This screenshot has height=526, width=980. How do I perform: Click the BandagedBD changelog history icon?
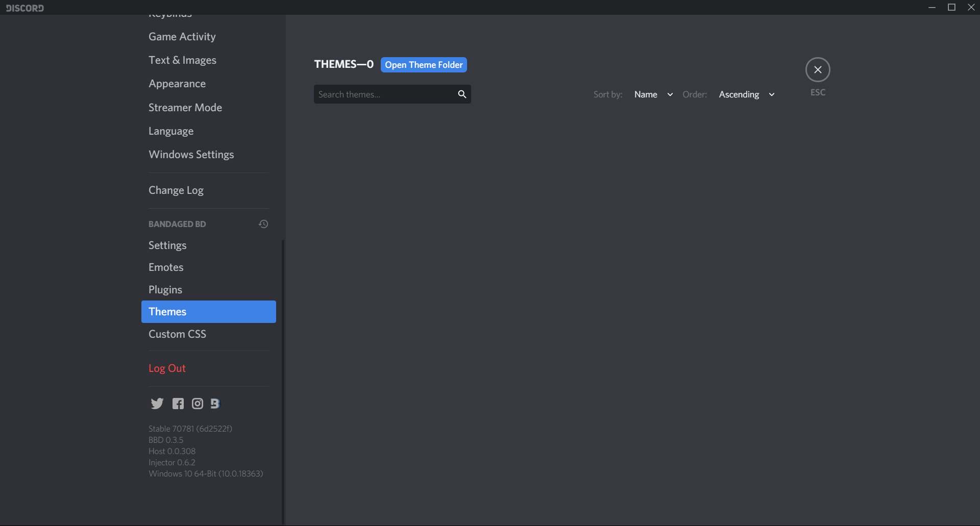263,224
